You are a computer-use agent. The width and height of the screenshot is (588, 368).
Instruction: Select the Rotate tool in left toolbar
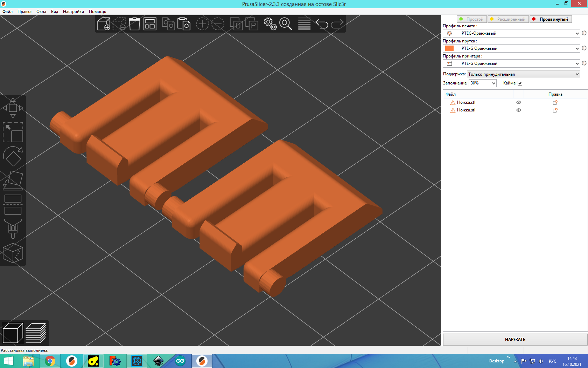pyautogui.click(x=13, y=156)
